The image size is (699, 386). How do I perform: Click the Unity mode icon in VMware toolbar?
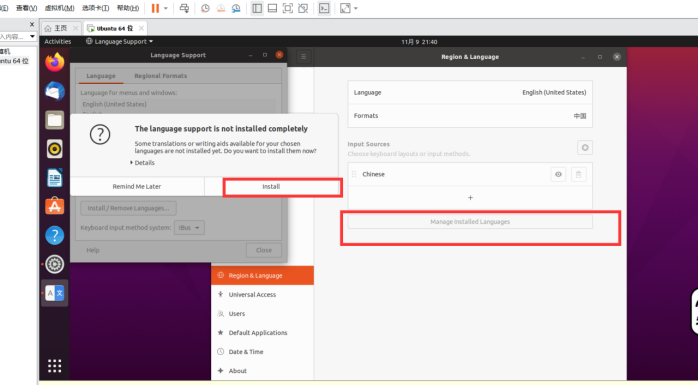[x=303, y=8]
